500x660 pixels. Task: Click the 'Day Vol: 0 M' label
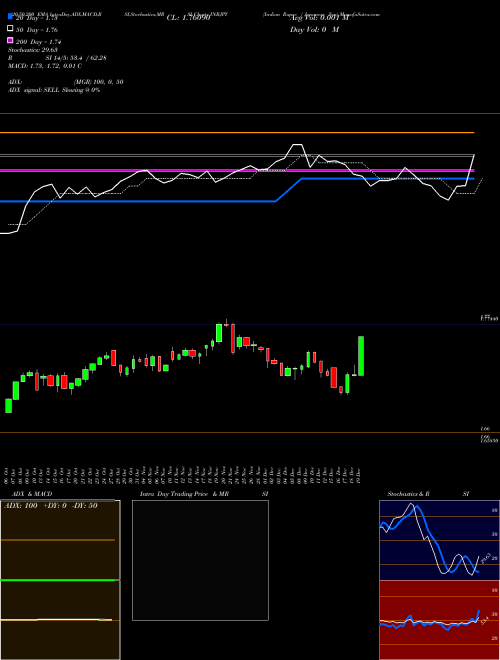click(314, 30)
